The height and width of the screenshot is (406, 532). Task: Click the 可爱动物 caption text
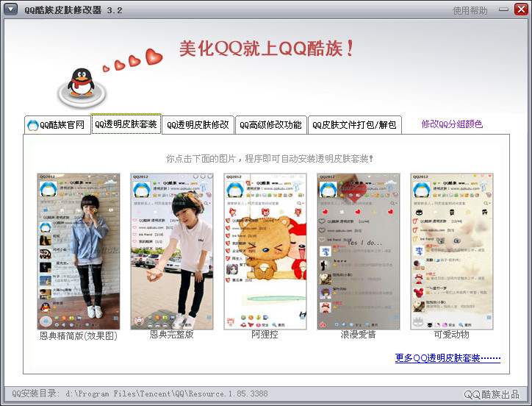point(452,335)
